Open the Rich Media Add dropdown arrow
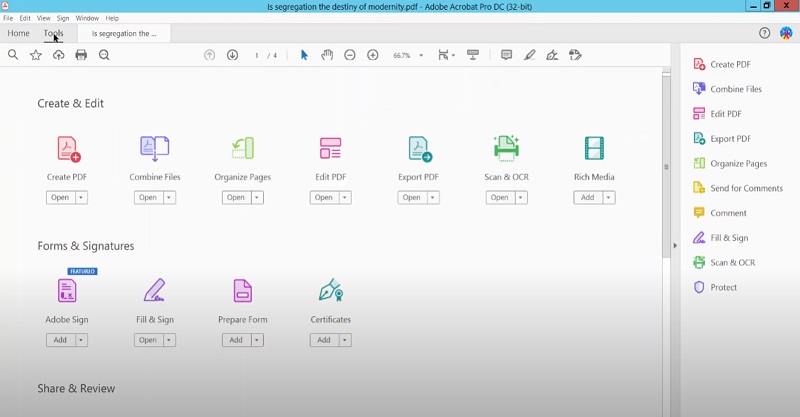Screen dimensions: 800x417 [609, 198]
